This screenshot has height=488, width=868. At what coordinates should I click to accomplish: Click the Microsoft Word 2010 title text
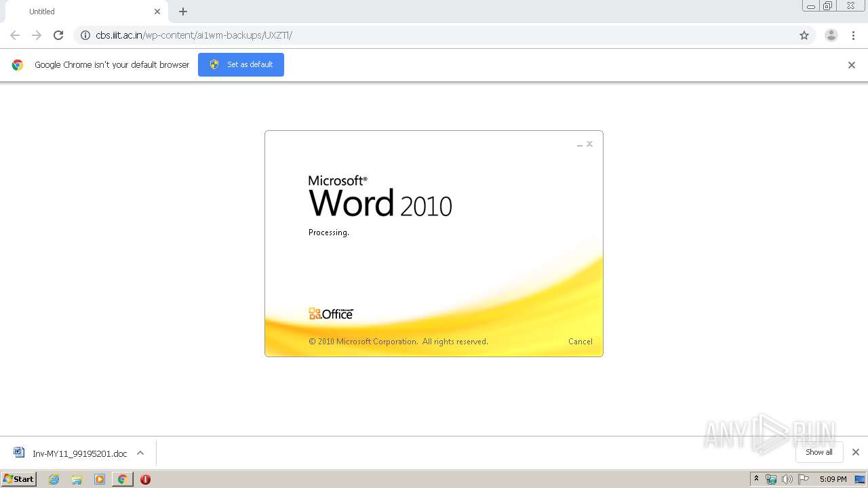(380, 196)
